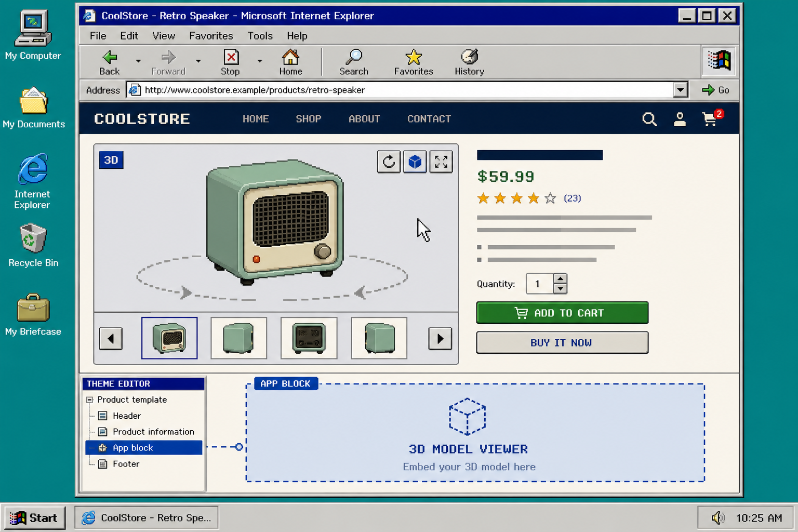
Task: Click the store search magnifier icon
Action: tap(649, 119)
